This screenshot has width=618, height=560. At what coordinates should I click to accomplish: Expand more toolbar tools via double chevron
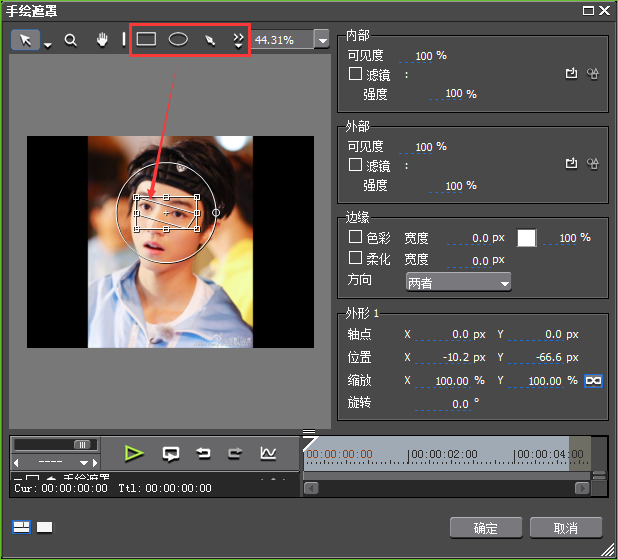tap(238, 40)
